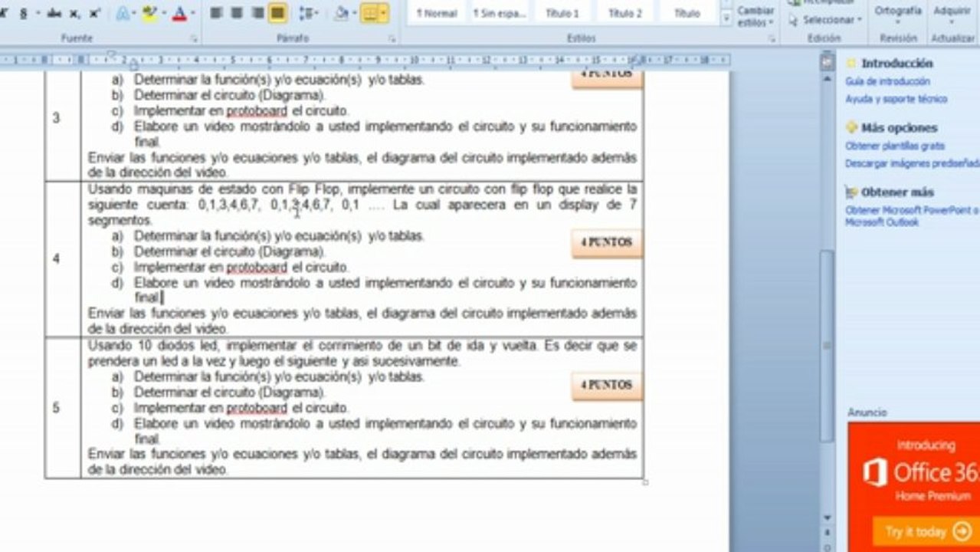This screenshot has width=980, height=552.
Task: Open Párrafo dialog launcher
Action: click(x=392, y=38)
